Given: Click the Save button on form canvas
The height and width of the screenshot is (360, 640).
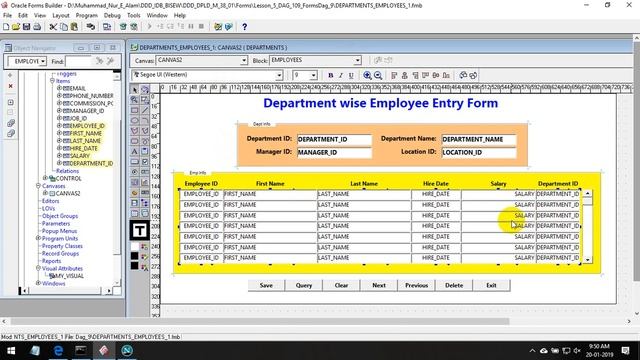Looking at the screenshot, I should click(x=266, y=285).
